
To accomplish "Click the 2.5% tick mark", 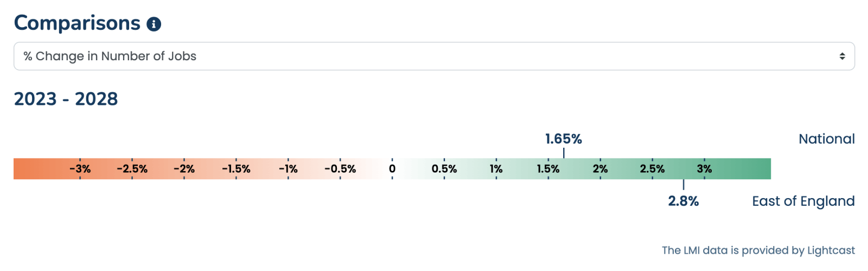I will [653, 169].
